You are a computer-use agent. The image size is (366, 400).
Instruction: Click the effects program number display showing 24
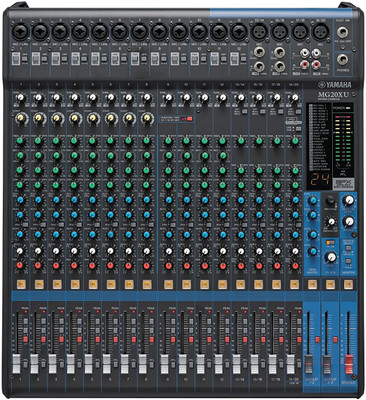pos(319,180)
